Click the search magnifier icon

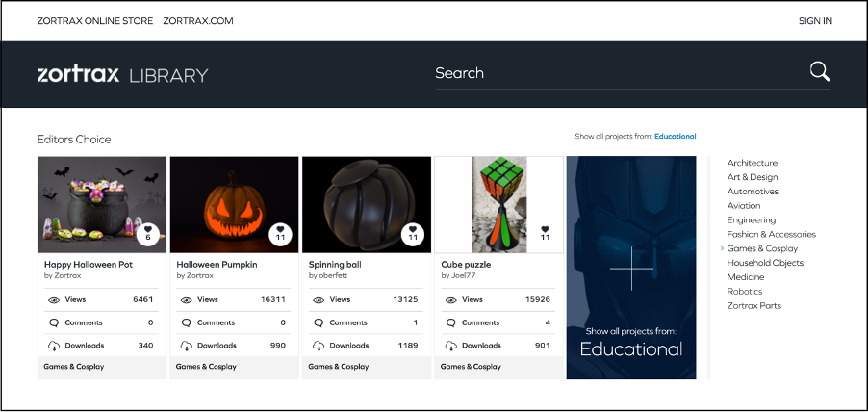point(819,72)
